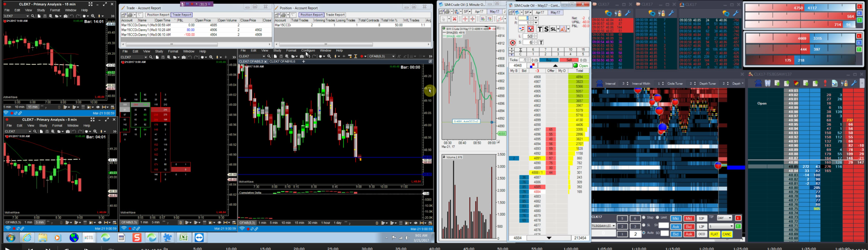Open the DAY time-in-force dropdown
This screenshot has height=250, width=868.
click(724, 218)
